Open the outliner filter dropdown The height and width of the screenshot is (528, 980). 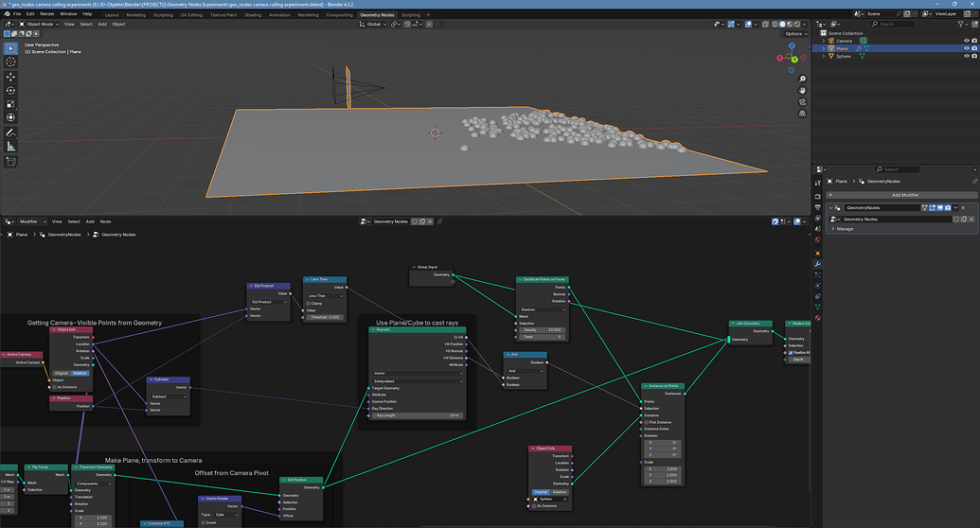tap(963, 24)
